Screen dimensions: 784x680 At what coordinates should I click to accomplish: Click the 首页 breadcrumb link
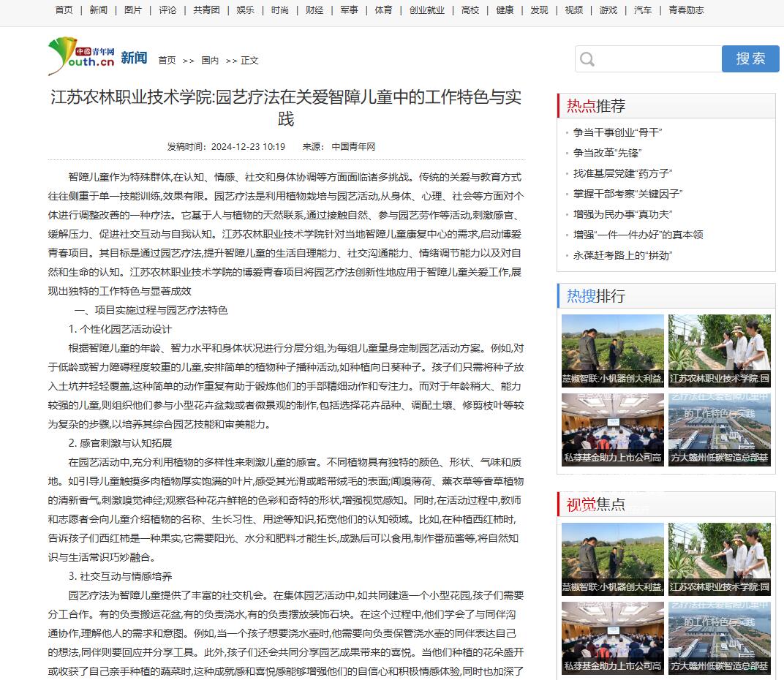[167, 60]
